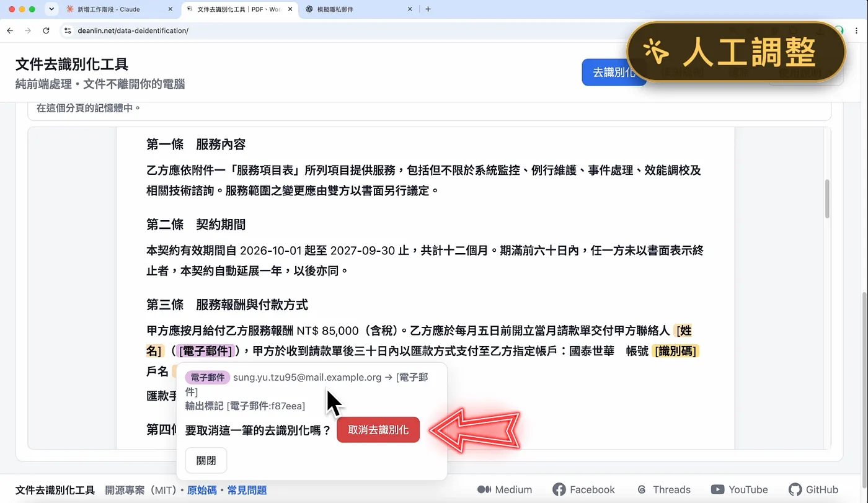
Task: Open the 常見問題 footer link
Action: click(x=247, y=490)
